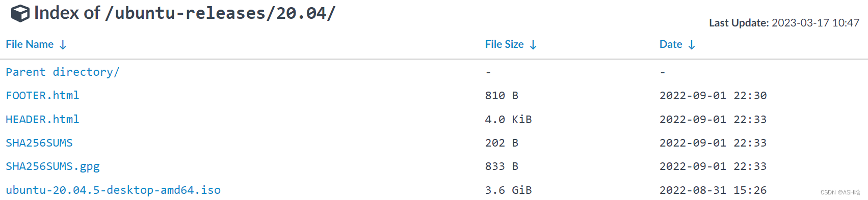Click the Date sort arrow

[692, 45]
